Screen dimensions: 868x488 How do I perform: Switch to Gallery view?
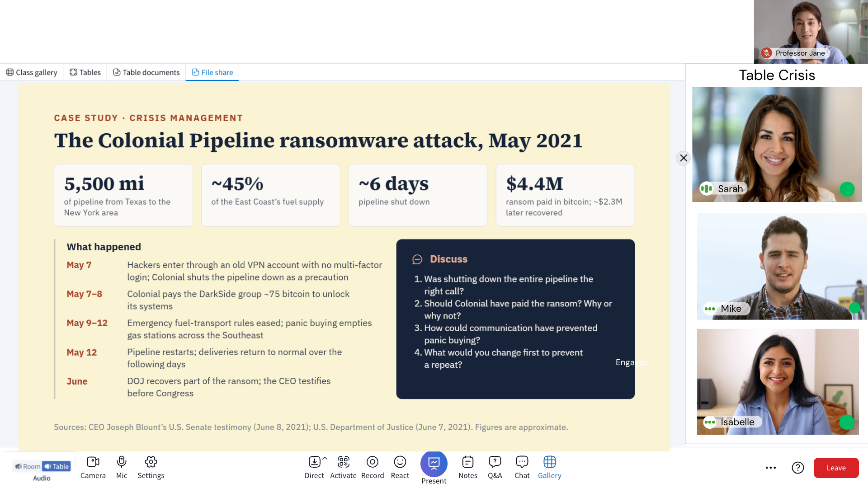pos(550,468)
